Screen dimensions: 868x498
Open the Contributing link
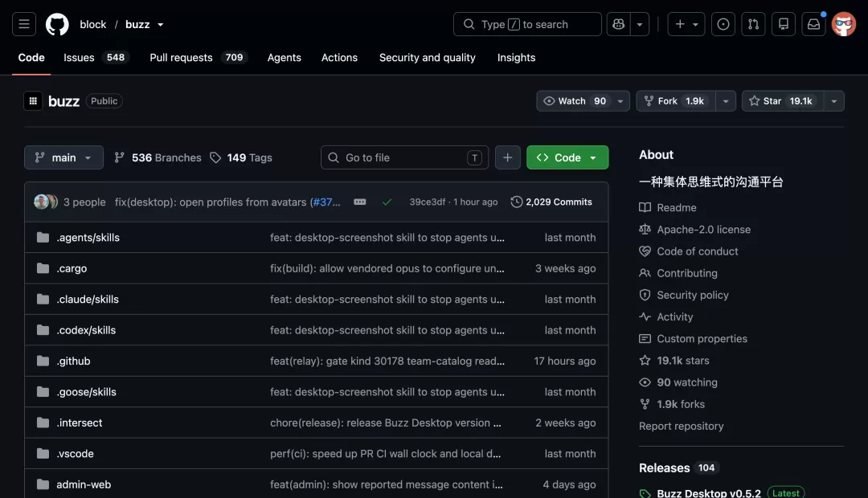tap(678, 273)
